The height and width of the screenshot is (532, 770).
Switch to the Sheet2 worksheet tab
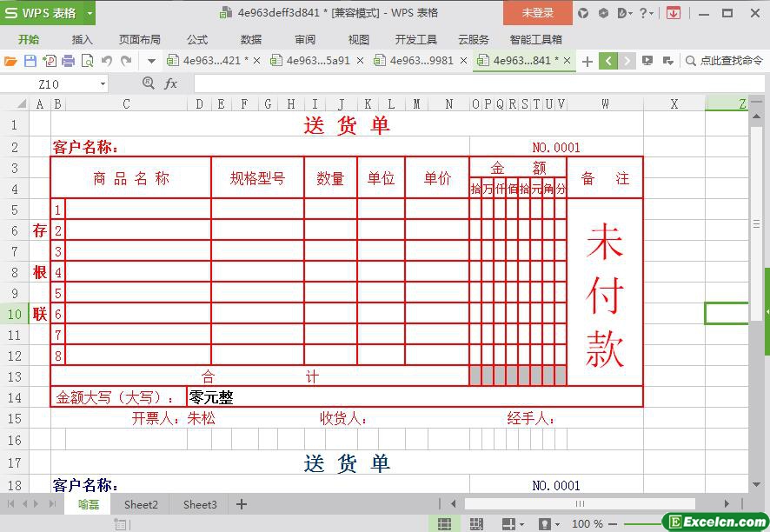click(141, 504)
